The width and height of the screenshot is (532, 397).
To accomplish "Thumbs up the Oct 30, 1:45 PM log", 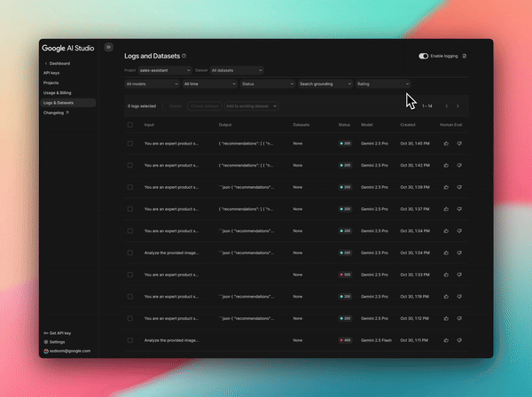I will click(x=447, y=142).
